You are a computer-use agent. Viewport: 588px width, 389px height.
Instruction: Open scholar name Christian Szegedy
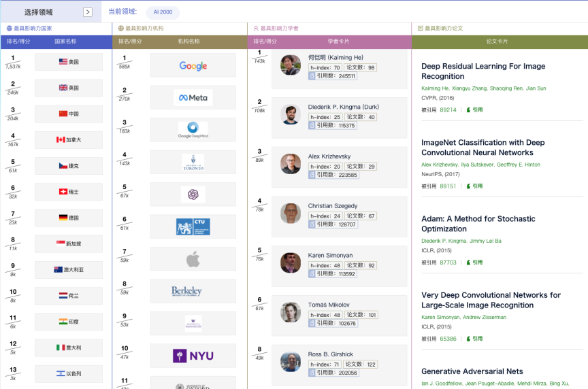(x=333, y=206)
